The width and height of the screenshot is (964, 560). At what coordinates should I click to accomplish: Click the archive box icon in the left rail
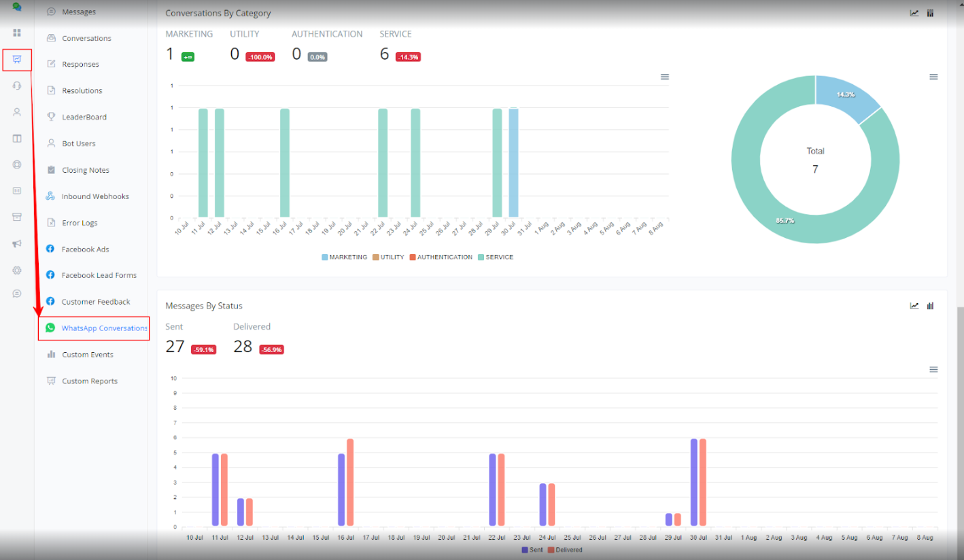pyautogui.click(x=17, y=217)
